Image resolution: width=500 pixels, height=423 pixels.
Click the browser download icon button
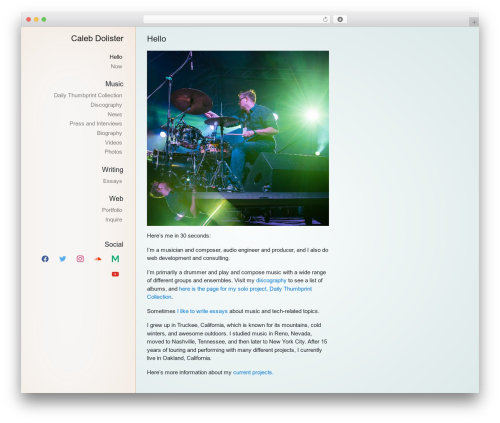pyautogui.click(x=340, y=19)
